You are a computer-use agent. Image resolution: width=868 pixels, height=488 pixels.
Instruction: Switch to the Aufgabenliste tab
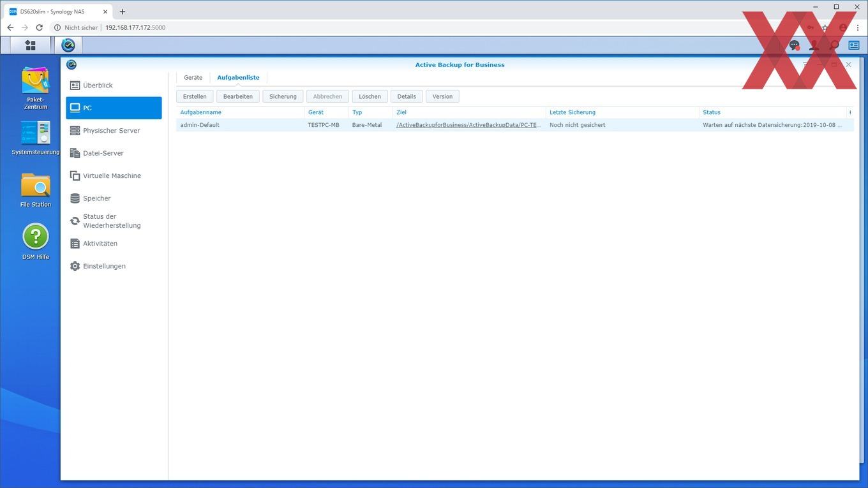[238, 77]
